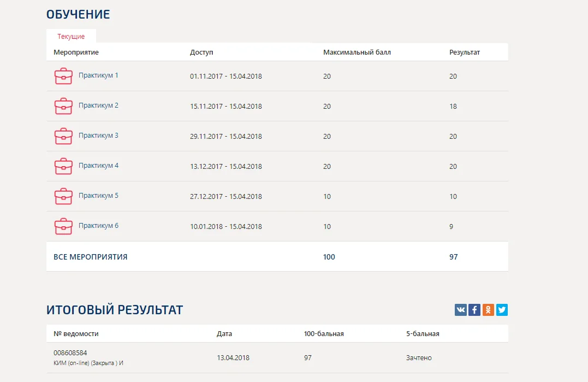
Task: Click the briefcase icon for Практикум 3
Action: point(63,136)
